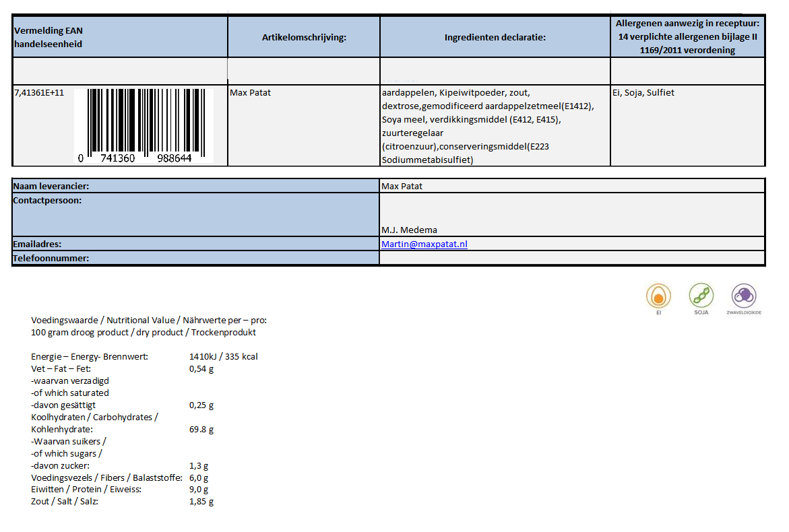This screenshot has width=789, height=532.
Task: Click the saturated fat value "0,25 g"
Action: pos(201,405)
